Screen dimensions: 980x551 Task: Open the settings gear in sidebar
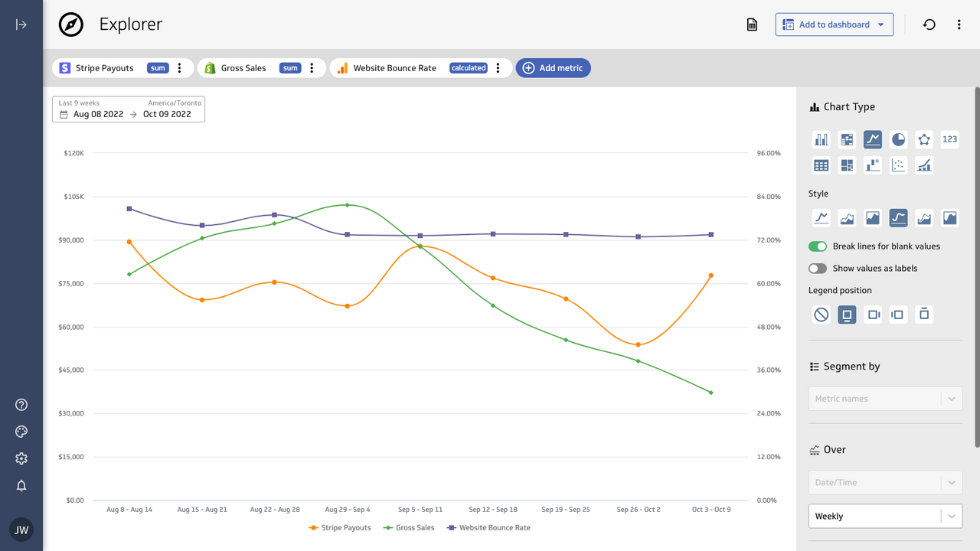21,458
